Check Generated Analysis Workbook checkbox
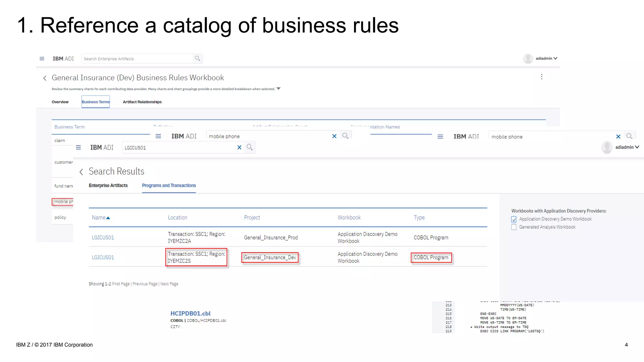644x362 pixels. pos(514,227)
